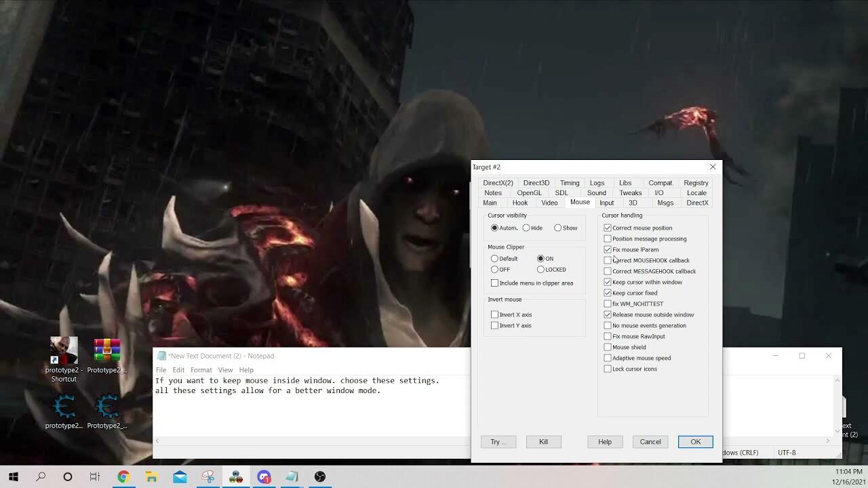The image size is (868, 488).
Task: Select the Prototype2 WinRAR archive icon
Action: click(107, 356)
